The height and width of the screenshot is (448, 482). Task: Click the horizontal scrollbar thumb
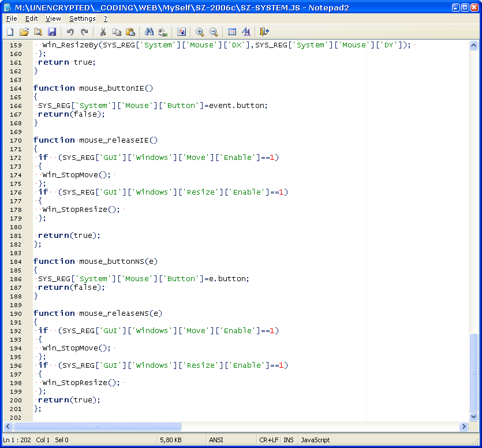click(97, 426)
